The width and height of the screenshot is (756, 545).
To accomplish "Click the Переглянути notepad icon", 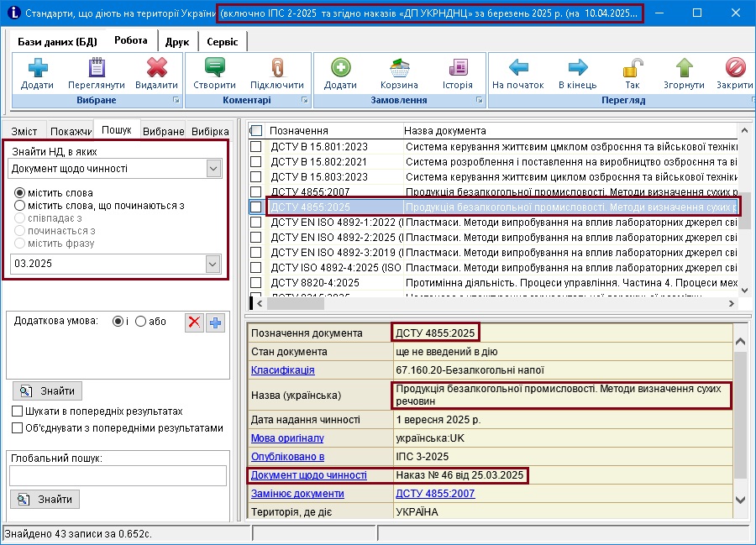I will coord(97,69).
